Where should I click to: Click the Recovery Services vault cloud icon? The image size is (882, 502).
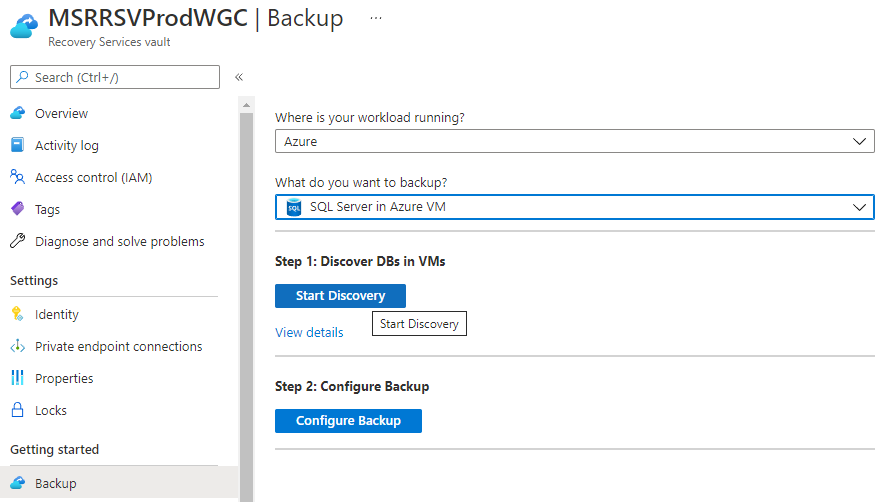(24, 26)
